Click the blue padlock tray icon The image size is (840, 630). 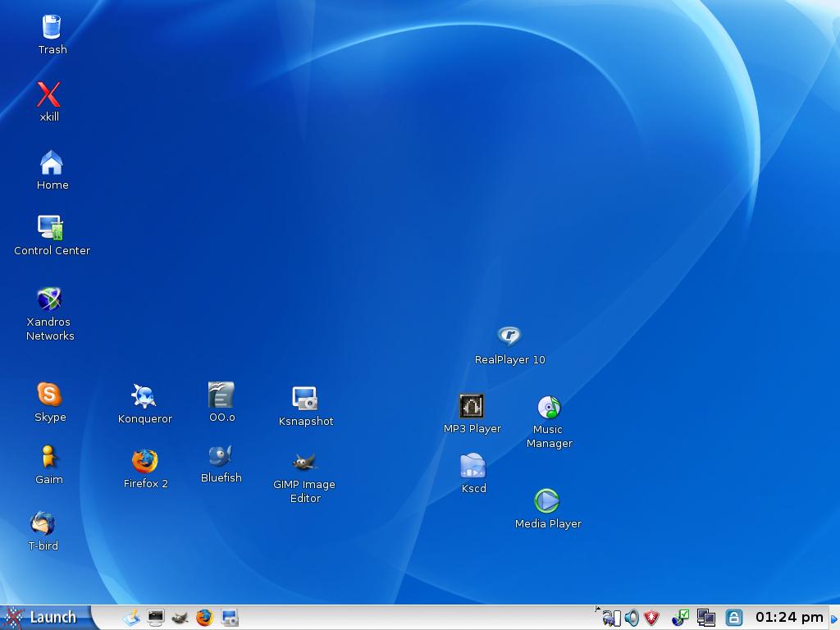click(x=733, y=618)
